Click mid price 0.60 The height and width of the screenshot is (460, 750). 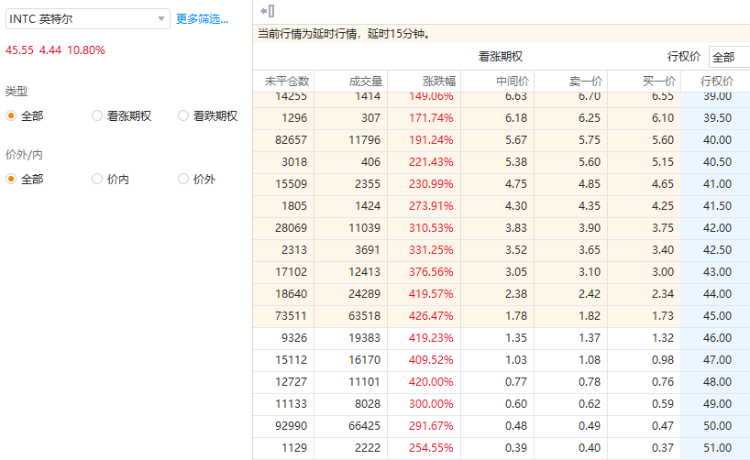(516, 404)
